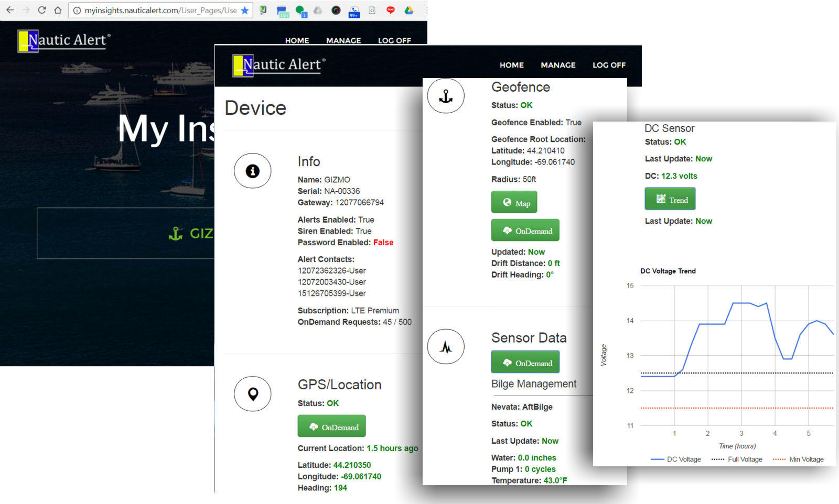Click the DC 12.3 volts reading
The height and width of the screenshot is (504, 839).
click(679, 176)
